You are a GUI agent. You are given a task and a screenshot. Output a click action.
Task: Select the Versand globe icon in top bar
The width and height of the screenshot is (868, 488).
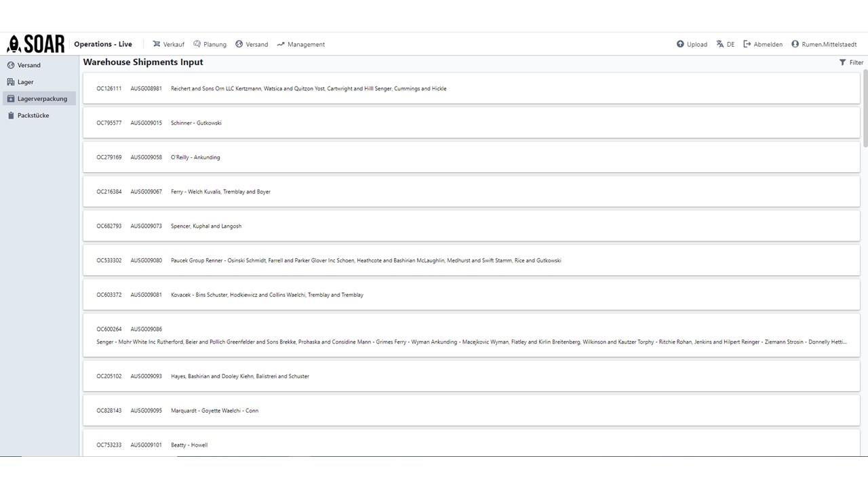coord(239,44)
